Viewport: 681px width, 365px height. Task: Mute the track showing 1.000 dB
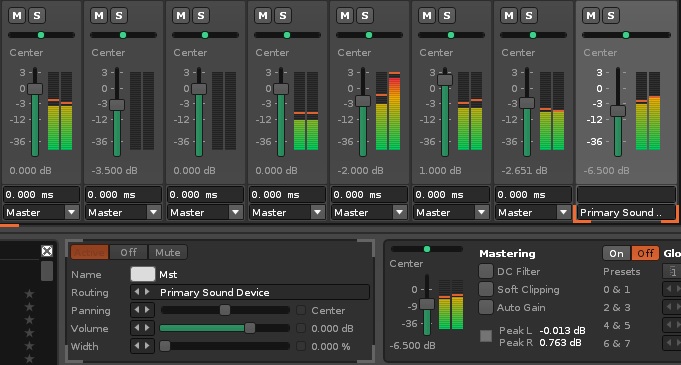tap(427, 16)
